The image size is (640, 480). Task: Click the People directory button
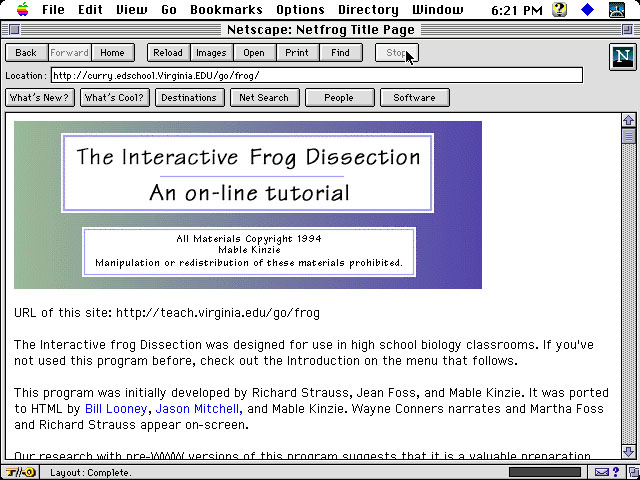[x=340, y=98]
